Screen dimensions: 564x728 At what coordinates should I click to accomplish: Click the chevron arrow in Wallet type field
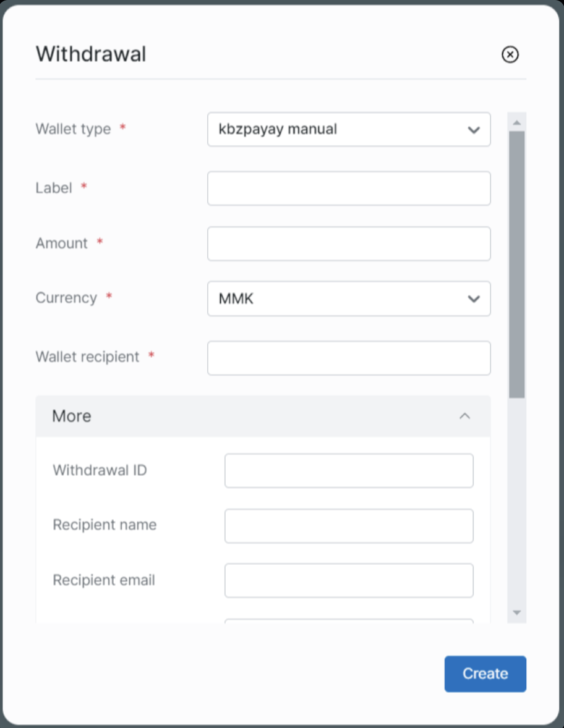[474, 130]
